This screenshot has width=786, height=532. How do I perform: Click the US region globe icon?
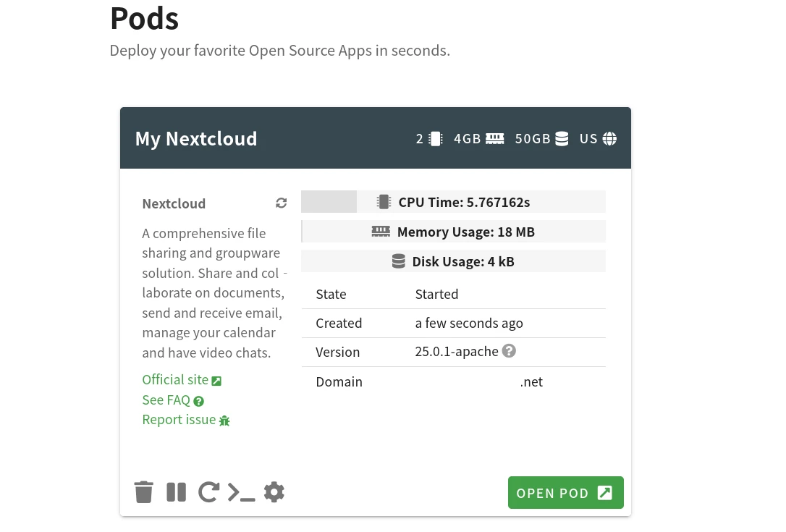pos(610,139)
